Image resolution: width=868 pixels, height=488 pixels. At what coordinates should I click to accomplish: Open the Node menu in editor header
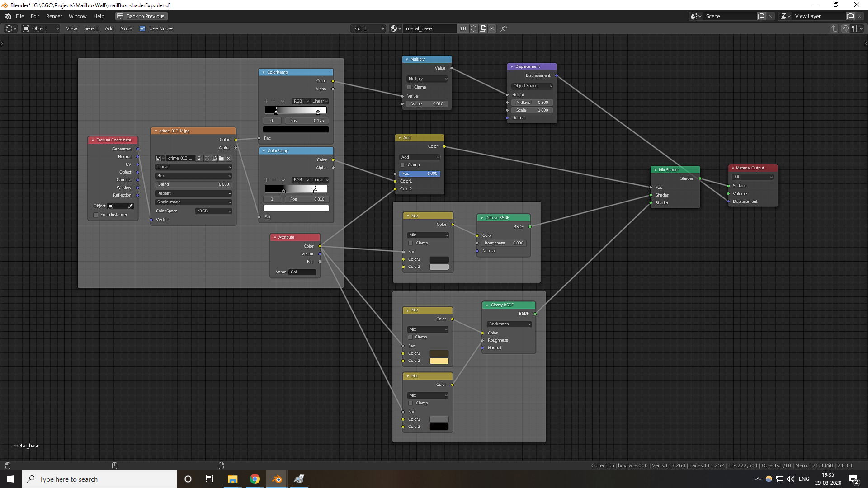(x=126, y=28)
